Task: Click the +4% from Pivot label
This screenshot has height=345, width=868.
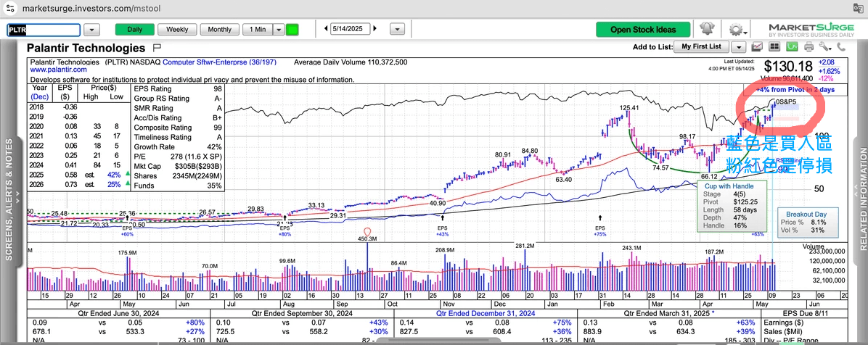Action: point(793,90)
